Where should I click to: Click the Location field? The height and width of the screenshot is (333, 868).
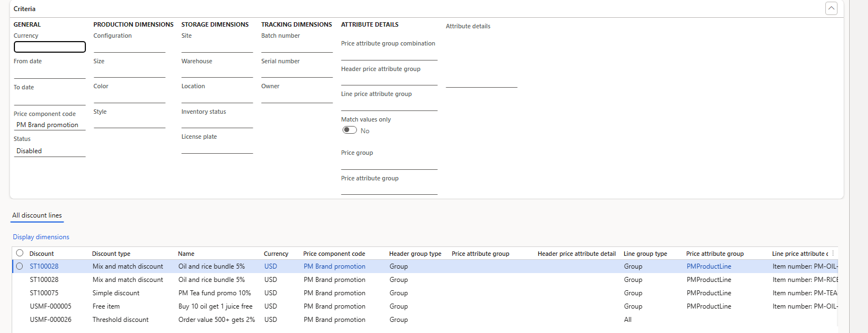point(217,97)
